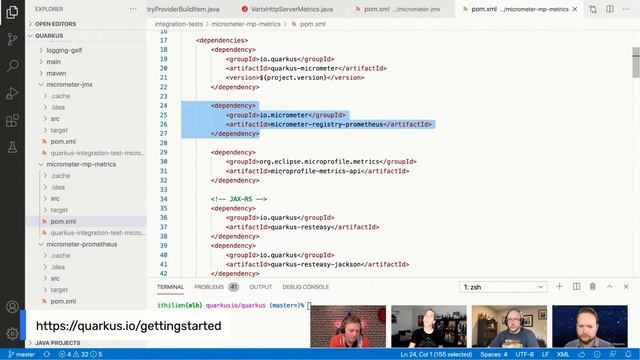
Task: Open the Extensions view
Action: [x=12, y=120]
